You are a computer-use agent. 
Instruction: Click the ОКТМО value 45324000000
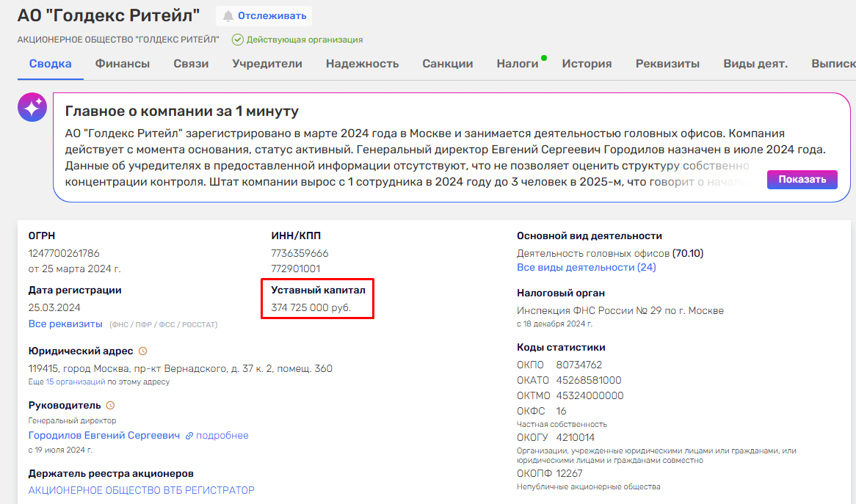pyautogui.click(x=590, y=395)
